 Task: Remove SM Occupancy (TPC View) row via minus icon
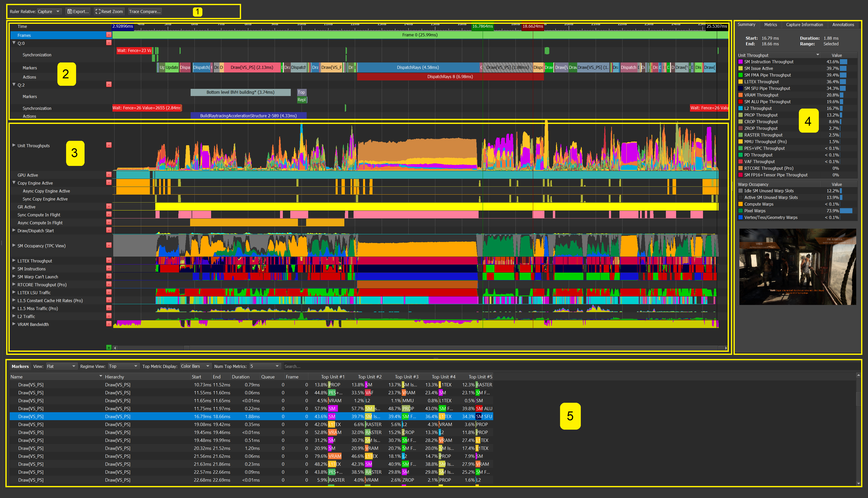click(x=109, y=245)
